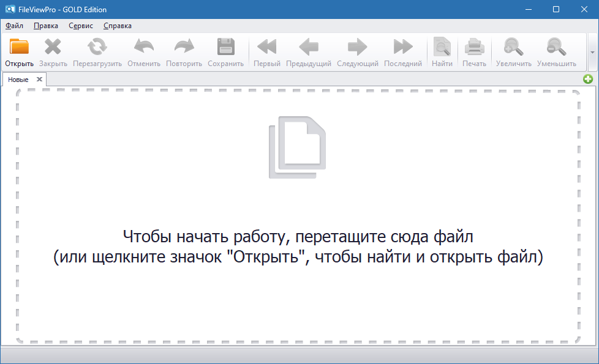Expand the toolbar overflow arrow
The width and height of the screenshot is (599, 364).
(x=592, y=52)
